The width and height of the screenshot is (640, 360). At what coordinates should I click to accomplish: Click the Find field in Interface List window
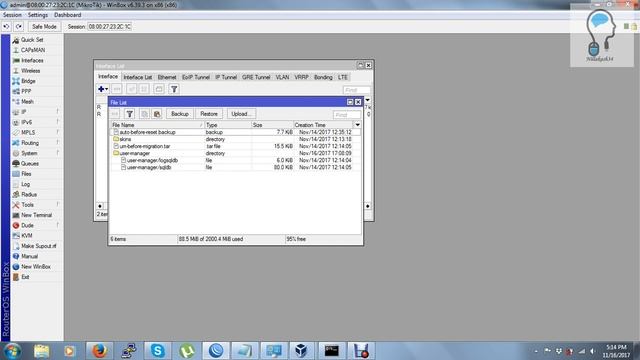tap(357, 90)
